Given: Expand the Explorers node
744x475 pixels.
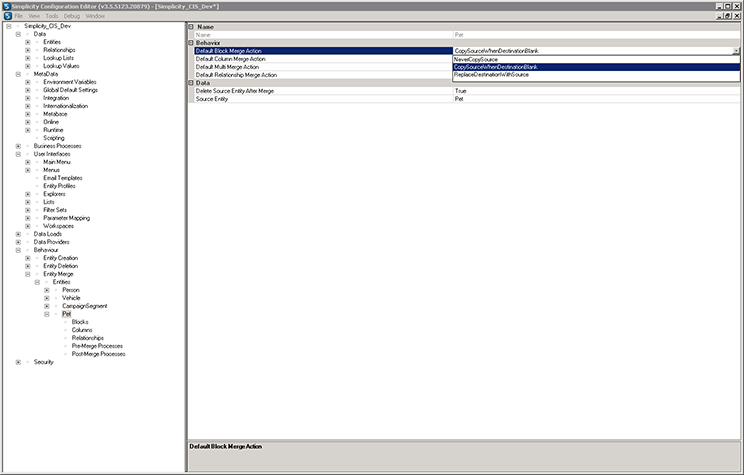Looking at the screenshot, I should [x=28, y=194].
